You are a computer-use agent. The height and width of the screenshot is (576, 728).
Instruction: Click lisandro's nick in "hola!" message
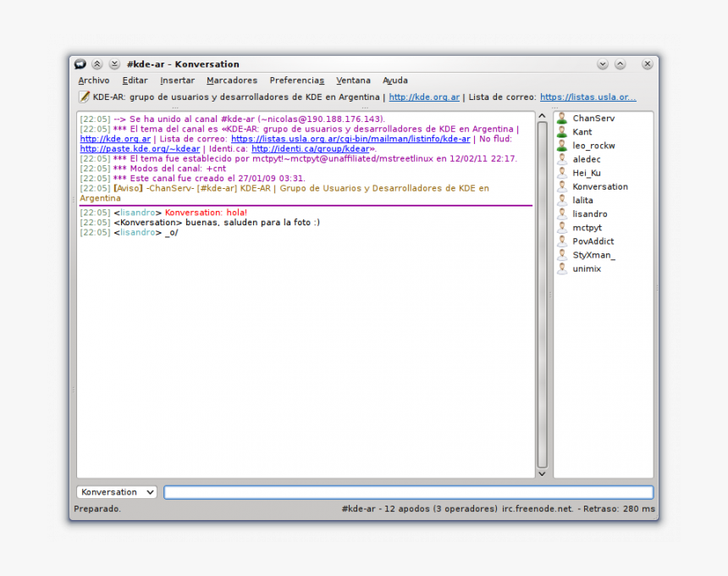pos(137,213)
